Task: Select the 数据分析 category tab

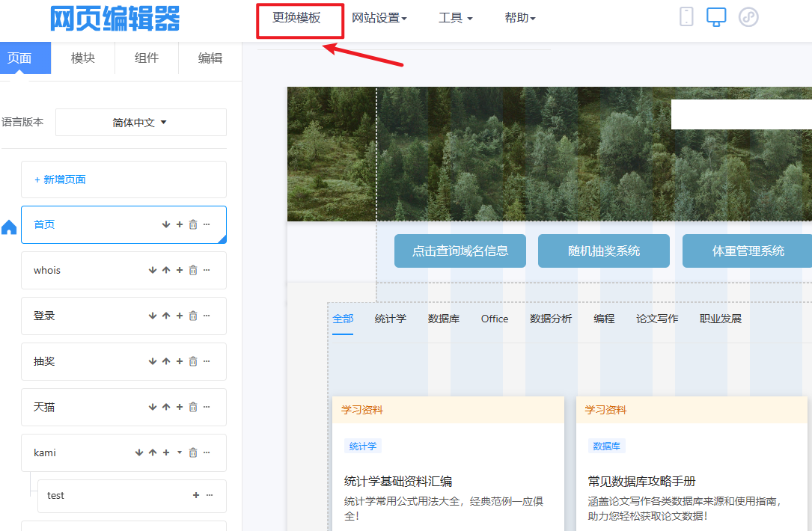Action: [x=551, y=319]
